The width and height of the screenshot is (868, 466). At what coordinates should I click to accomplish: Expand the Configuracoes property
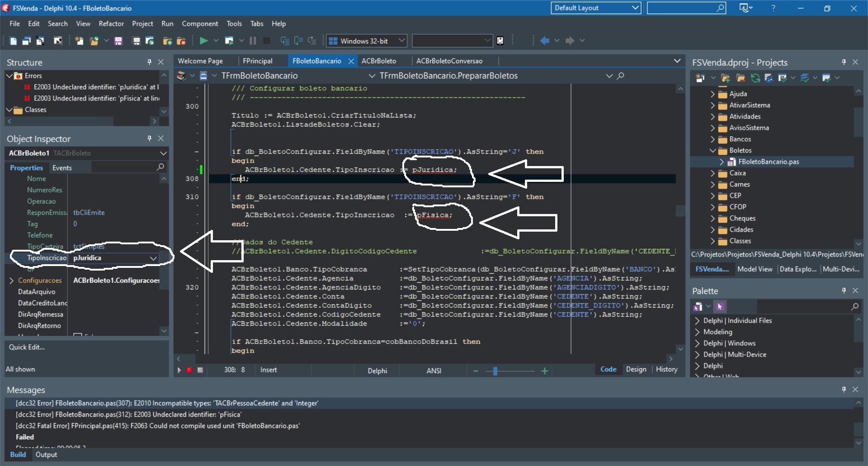[11, 281]
